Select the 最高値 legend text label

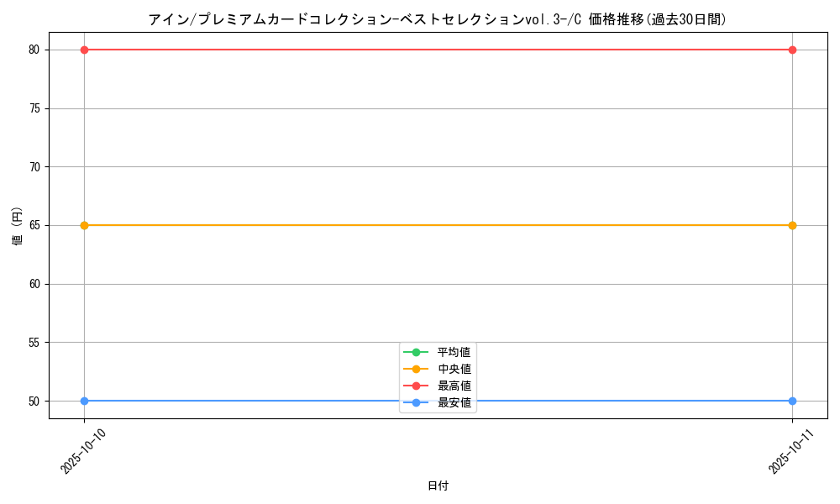tap(454, 386)
